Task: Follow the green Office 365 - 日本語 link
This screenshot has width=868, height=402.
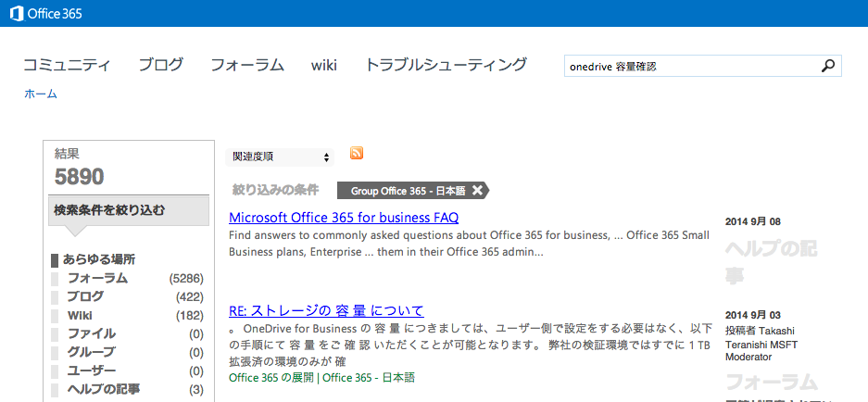Action: 369,378
